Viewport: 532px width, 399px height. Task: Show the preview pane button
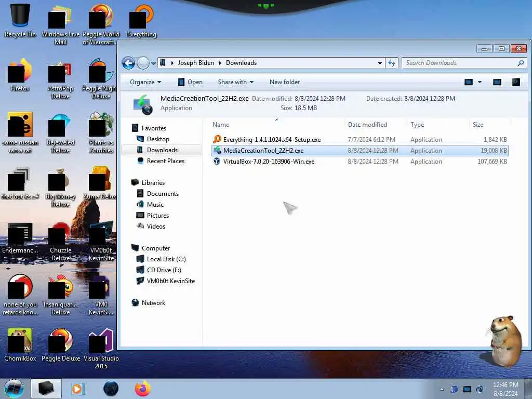point(497,82)
